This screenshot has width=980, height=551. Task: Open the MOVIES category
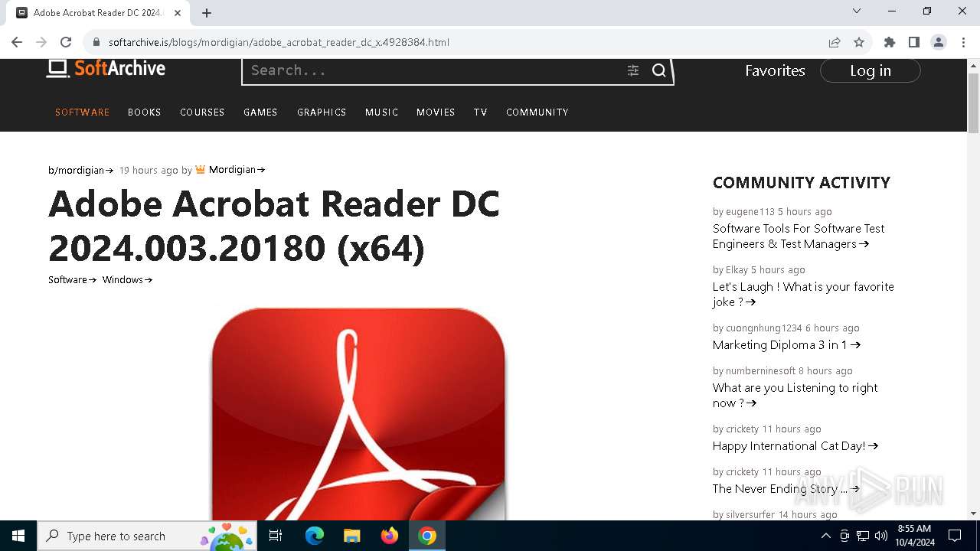pos(436,112)
